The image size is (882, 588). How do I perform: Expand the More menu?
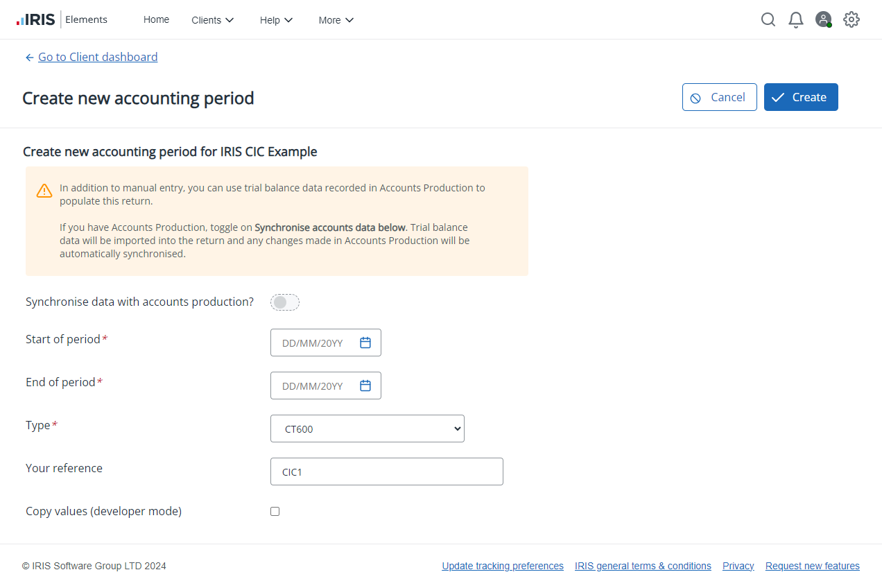coord(336,20)
